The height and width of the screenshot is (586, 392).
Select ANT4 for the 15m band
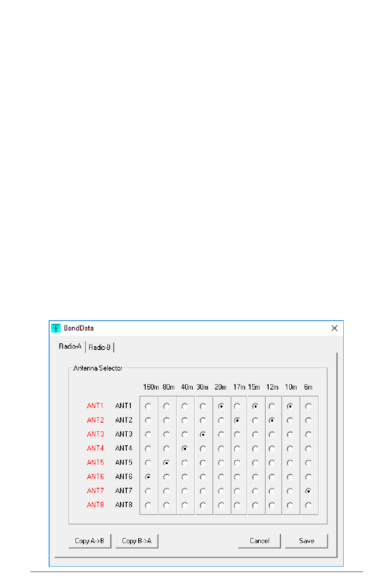pos(255,449)
